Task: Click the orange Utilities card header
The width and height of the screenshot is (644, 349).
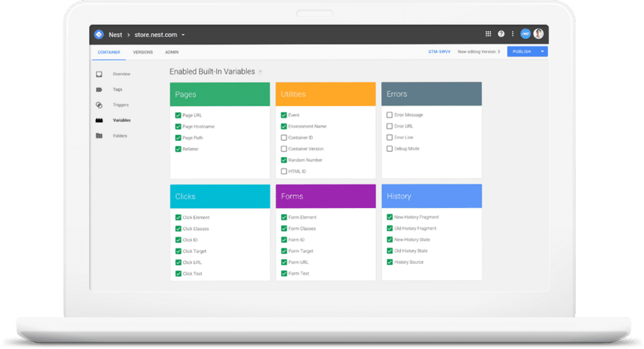Action: click(x=326, y=94)
